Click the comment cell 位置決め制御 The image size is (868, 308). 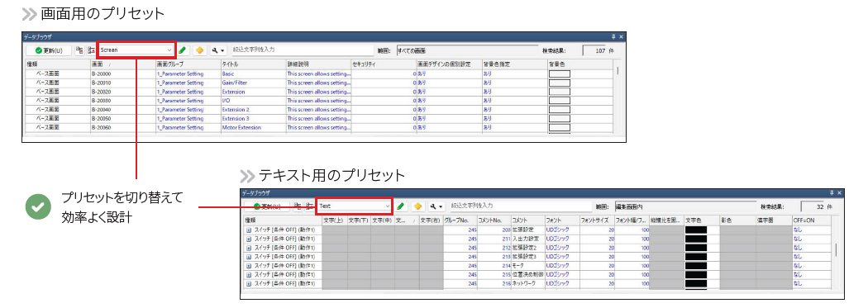pos(527,275)
